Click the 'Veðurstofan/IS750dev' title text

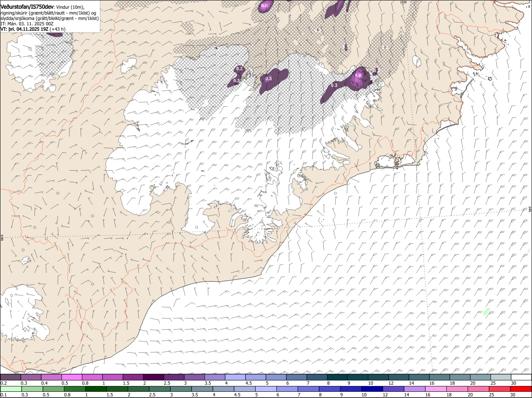point(27,7)
